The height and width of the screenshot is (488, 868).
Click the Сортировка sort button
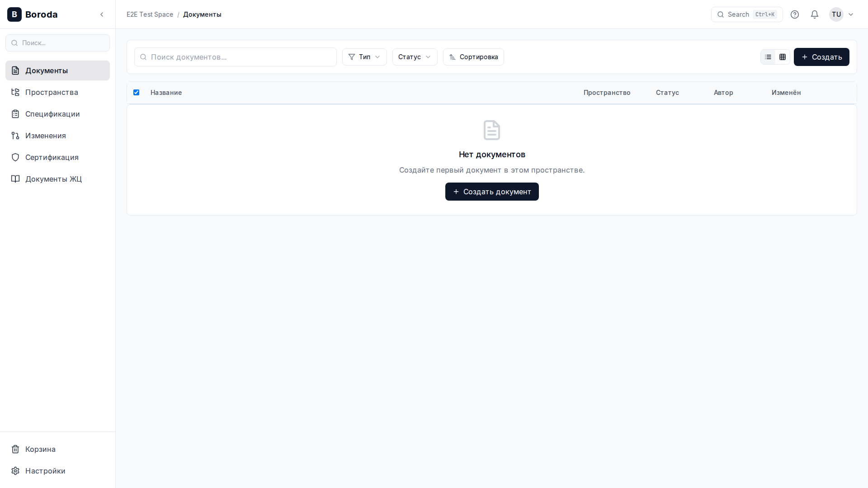473,57
